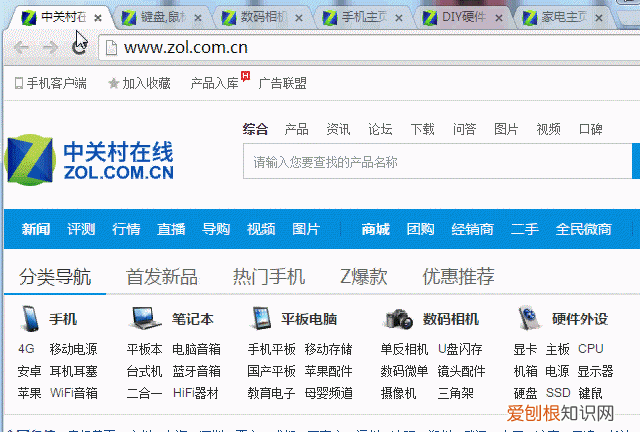Switch to the 手机主页 browser tab
This screenshot has width=640, height=432.
(x=362, y=18)
